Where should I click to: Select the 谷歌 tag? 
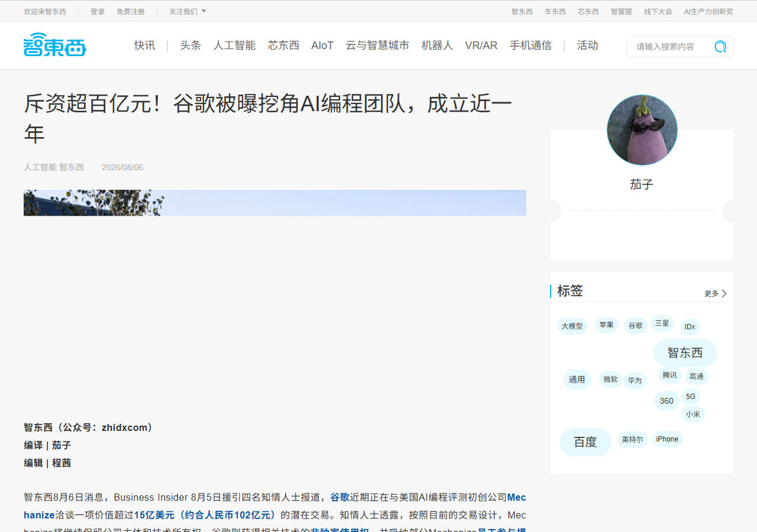tap(635, 326)
